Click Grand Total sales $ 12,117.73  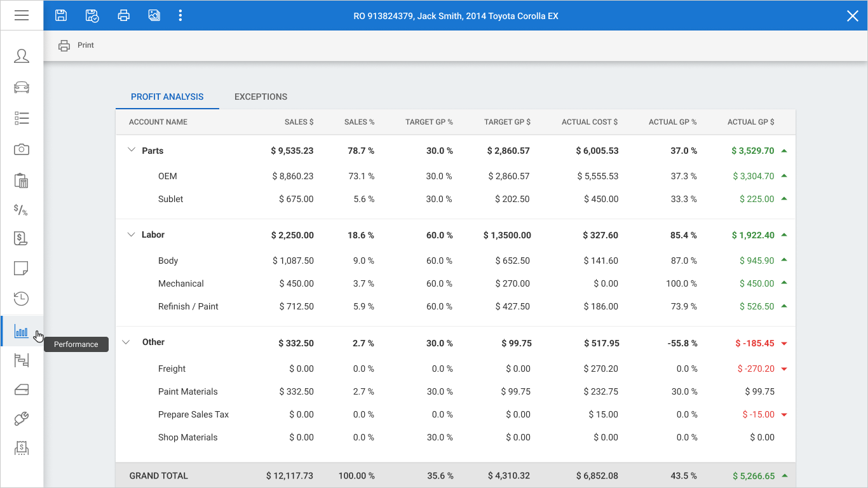click(x=290, y=475)
